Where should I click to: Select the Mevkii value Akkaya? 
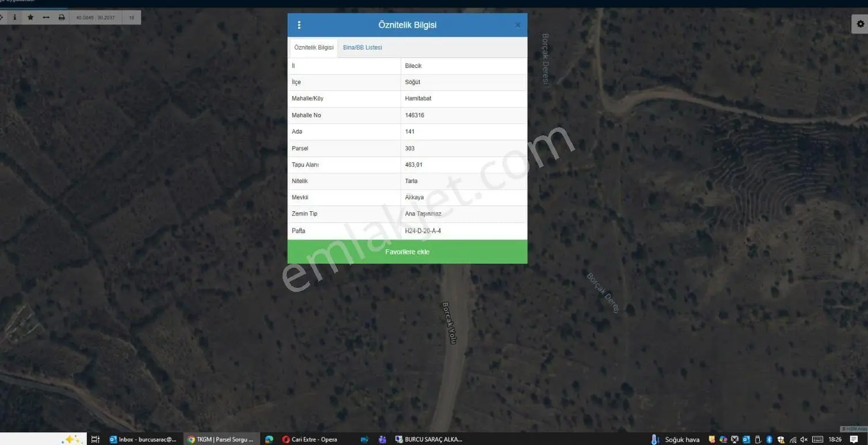coord(414,197)
